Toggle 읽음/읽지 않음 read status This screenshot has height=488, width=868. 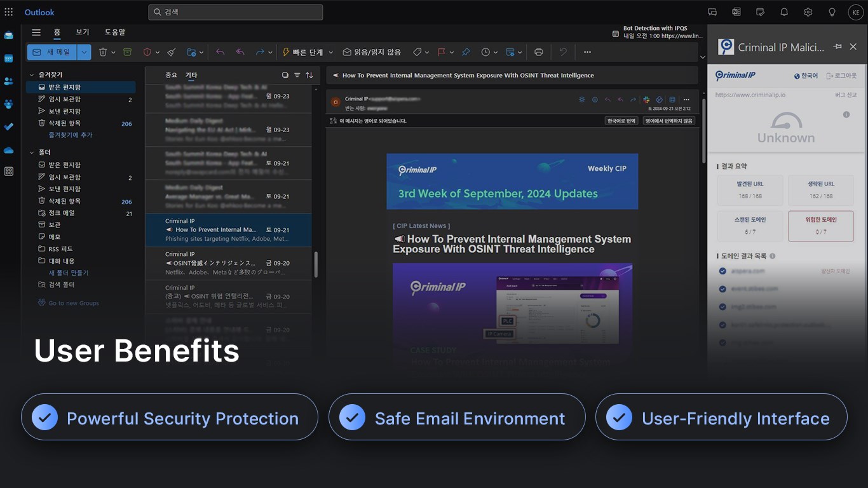(372, 52)
